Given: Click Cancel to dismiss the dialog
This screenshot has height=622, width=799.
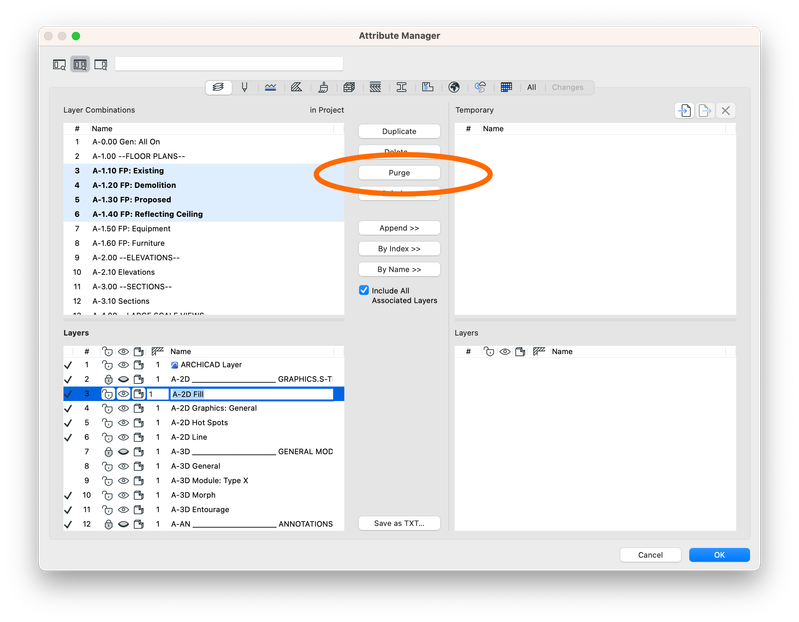Looking at the screenshot, I should tap(650, 555).
